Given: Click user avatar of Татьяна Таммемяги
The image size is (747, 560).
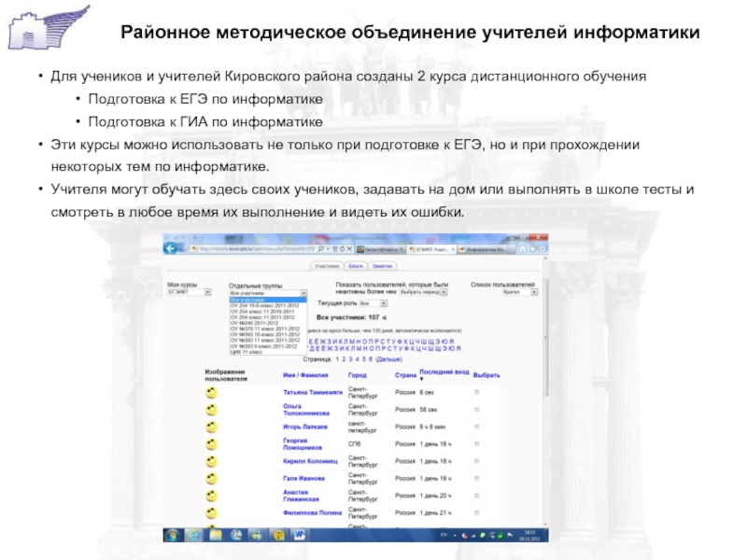Looking at the screenshot, I should 211,392.
